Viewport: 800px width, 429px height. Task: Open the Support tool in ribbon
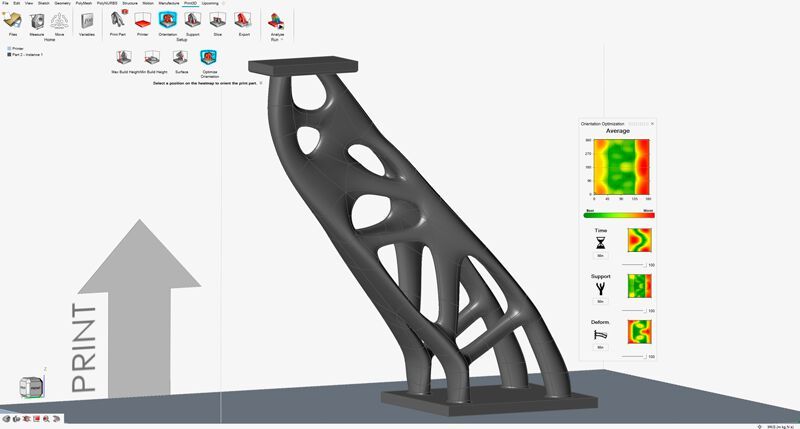coord(193,20)
